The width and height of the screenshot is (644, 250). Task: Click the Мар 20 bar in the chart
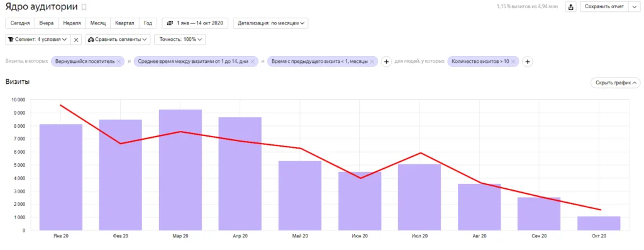[x=180, y=170]
